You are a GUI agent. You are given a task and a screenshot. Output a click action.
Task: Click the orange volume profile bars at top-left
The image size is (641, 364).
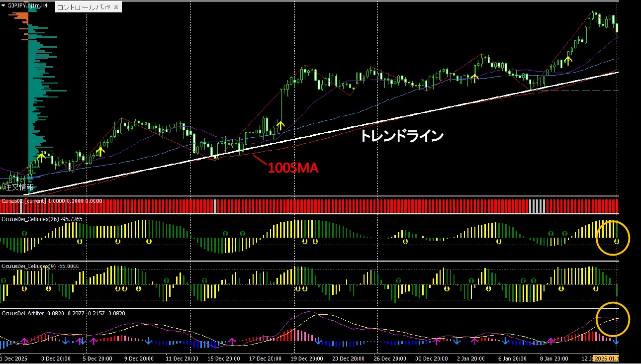20,16
